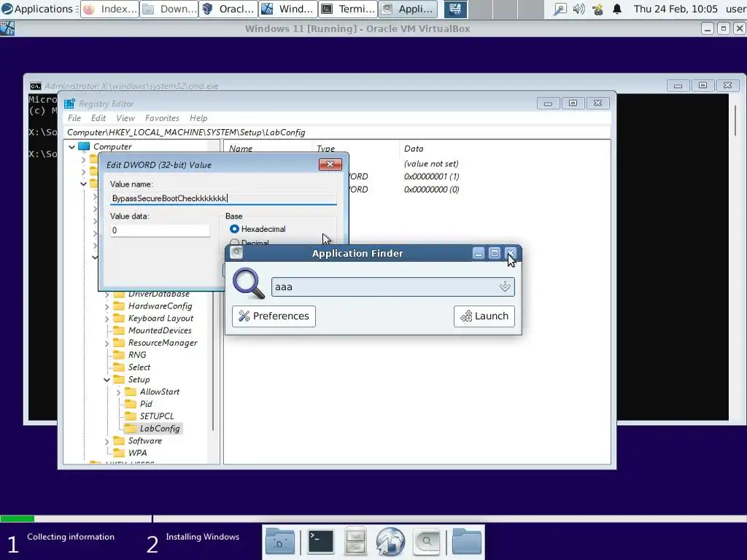Click Launch in Application Finder
747x560 pixels.
coord(484,316)
